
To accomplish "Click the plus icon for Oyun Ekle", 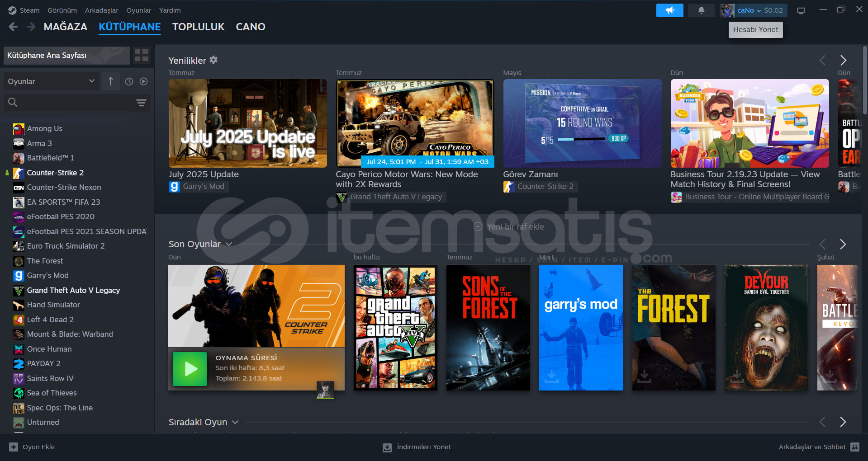I will pyautogui.click(x=14, y=447).
